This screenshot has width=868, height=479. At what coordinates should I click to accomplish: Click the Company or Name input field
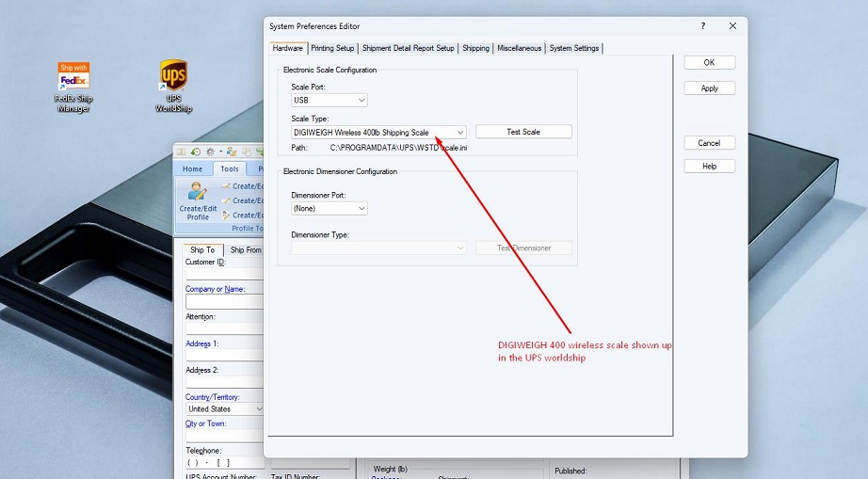(x=224, y=303)
